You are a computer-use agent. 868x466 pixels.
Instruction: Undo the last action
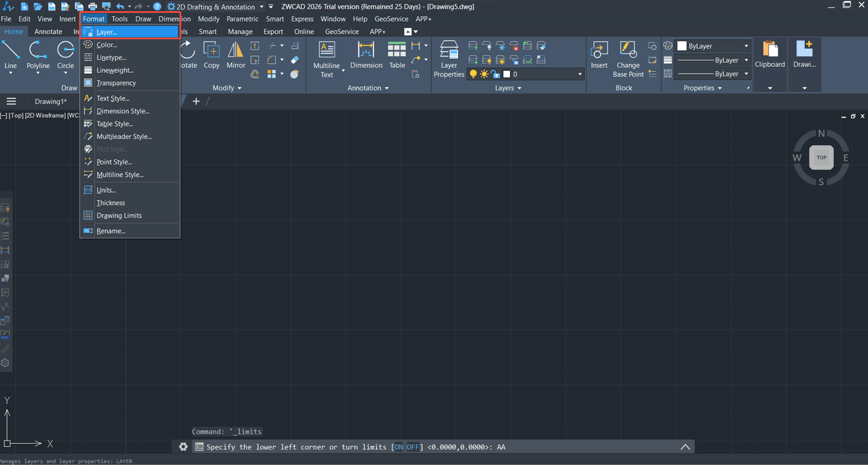[x=120, y=7]
